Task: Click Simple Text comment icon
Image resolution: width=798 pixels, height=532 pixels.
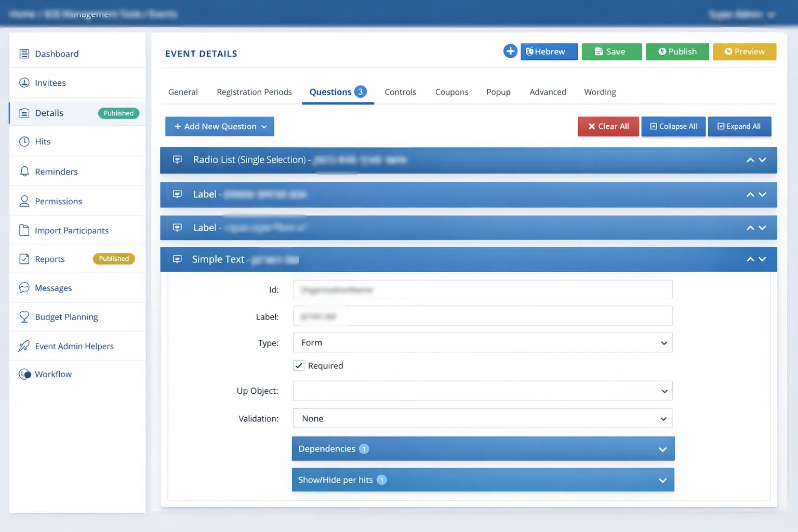Action: (177, 259)
